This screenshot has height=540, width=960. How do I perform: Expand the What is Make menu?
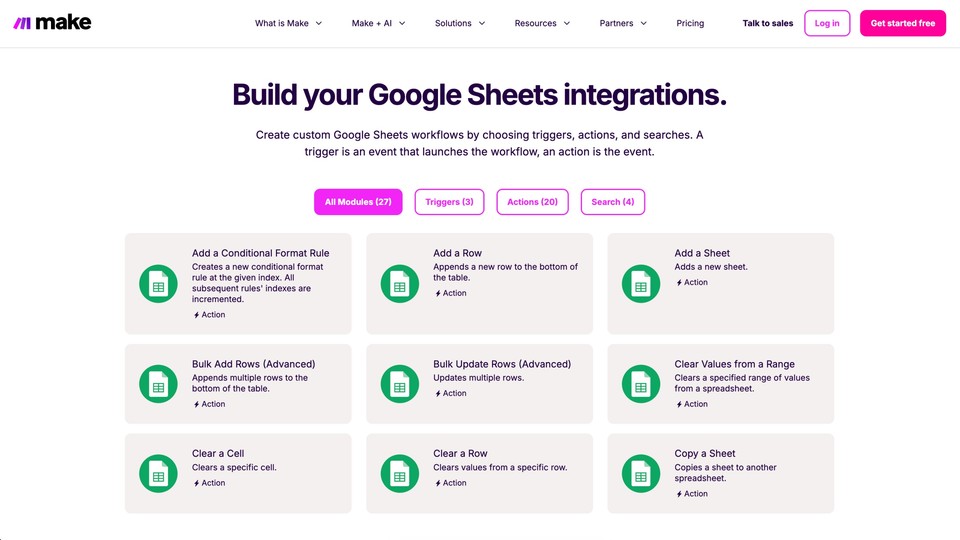pyautogui.click(x=288, y=23)
